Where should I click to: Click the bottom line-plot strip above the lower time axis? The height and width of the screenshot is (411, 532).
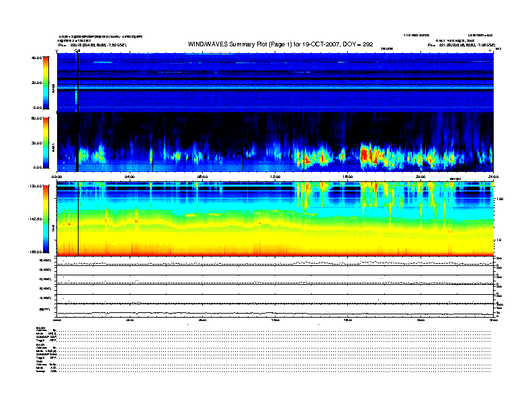pos(275,311)
